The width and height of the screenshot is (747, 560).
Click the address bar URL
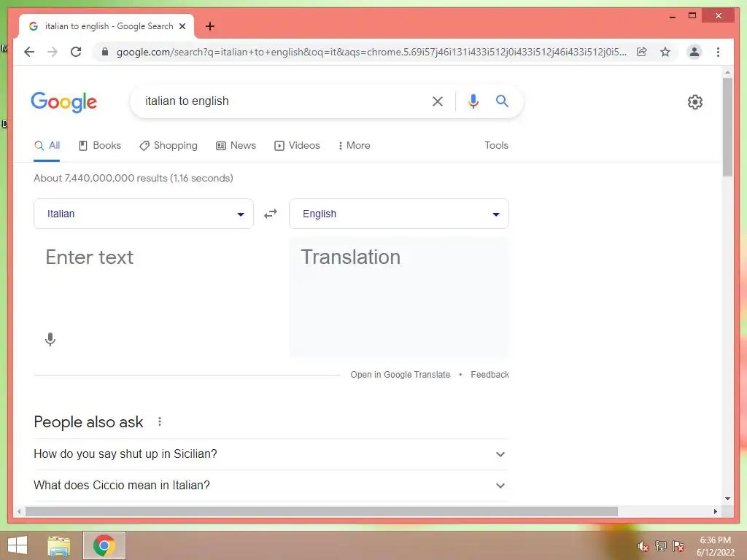371,52
